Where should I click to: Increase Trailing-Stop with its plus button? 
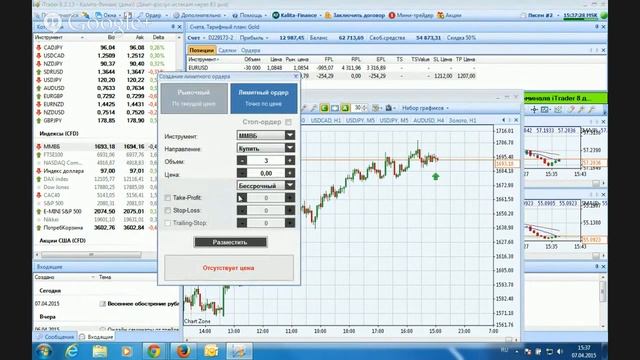pyautogui.click(x=290, y=223)
